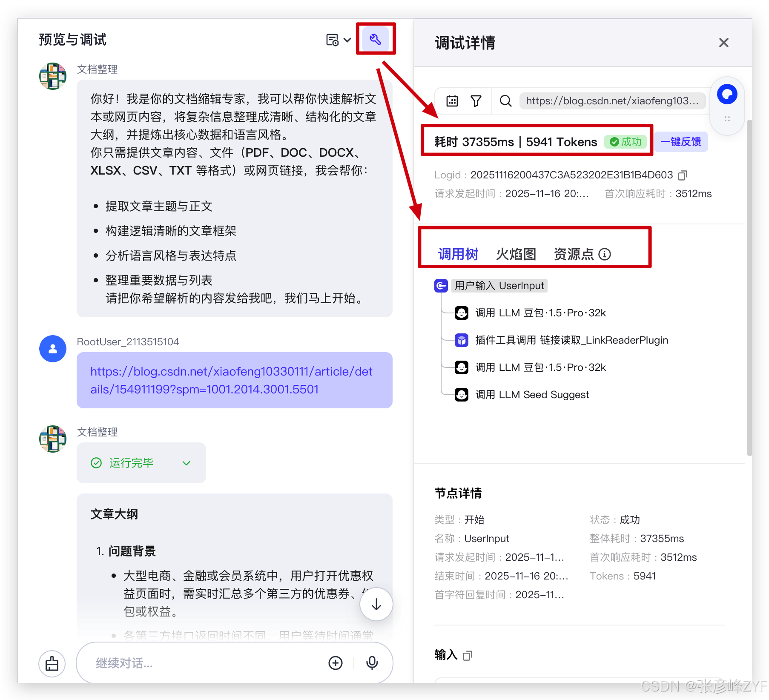Select 插件工具调用 链接读取_LinkReaderPlugin node
This screenshot has height=700, width=769.
click(571, 340)
